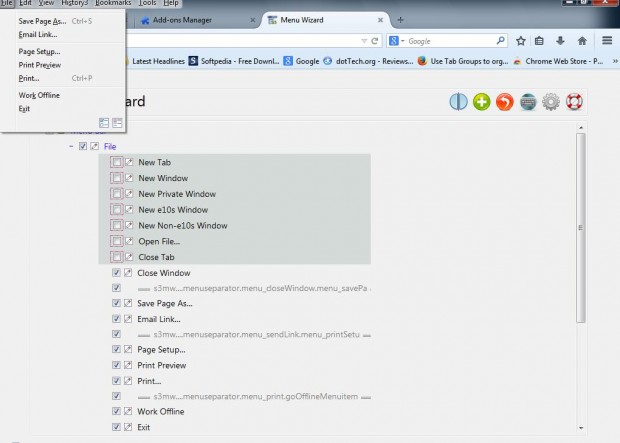Close the Add-ons Manager tab
Viewport: 620px width, 443px height.
pos(253,20)
